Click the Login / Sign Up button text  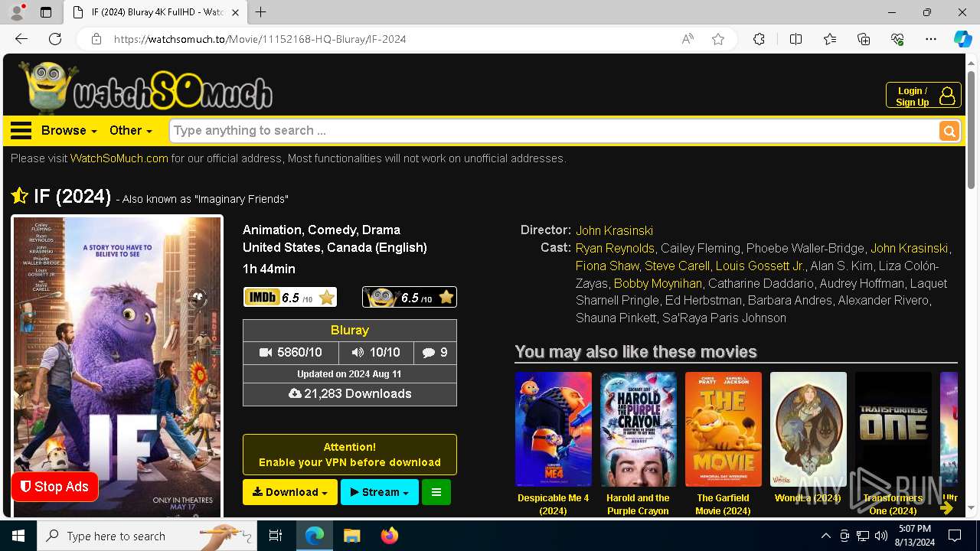tap(912, 96)
